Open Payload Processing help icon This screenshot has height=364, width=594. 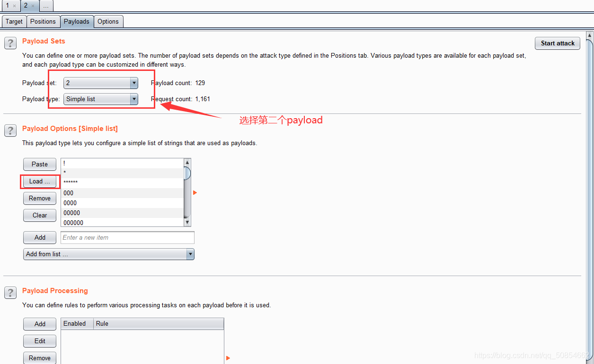click(x=10, y=293)
